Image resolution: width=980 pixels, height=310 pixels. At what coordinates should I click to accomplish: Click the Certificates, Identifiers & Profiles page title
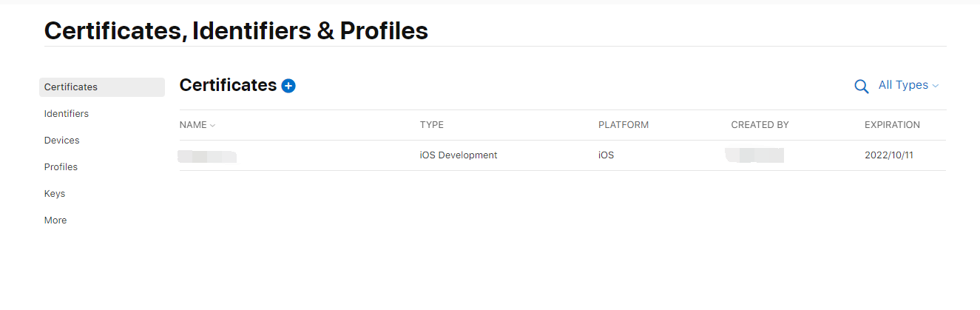236,31
